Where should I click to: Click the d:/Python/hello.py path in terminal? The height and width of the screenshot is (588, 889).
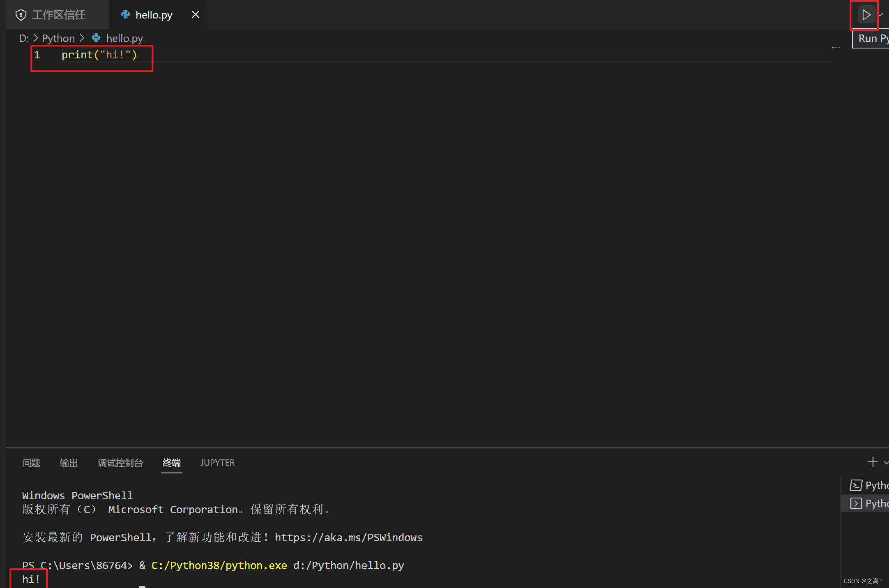[348, 565]
